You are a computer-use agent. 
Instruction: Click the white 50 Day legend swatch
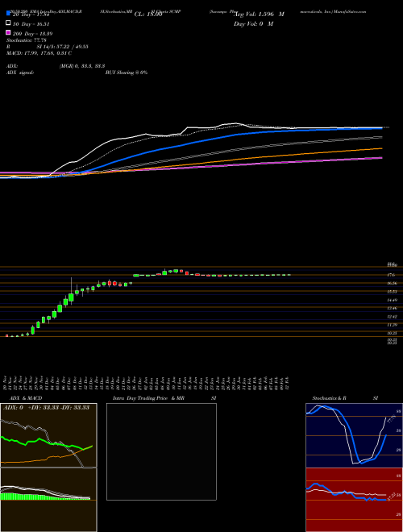[8, 23]
